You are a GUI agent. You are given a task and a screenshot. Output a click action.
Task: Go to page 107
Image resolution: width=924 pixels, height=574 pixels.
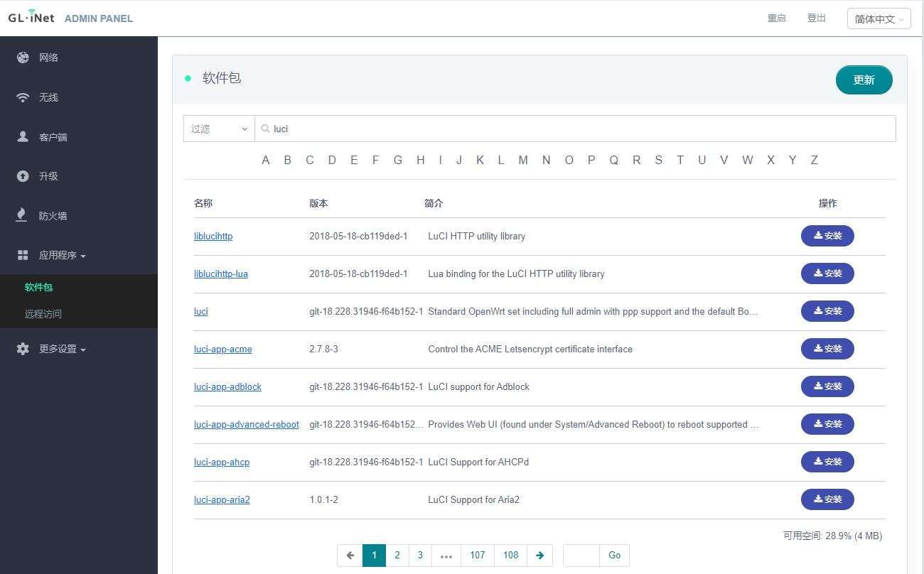pos(478,556)
